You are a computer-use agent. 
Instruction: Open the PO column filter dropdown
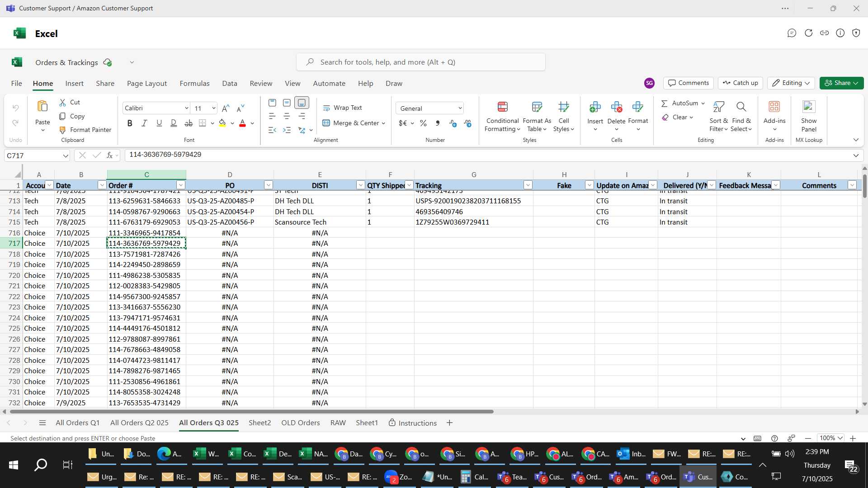(x=269, y=185)
